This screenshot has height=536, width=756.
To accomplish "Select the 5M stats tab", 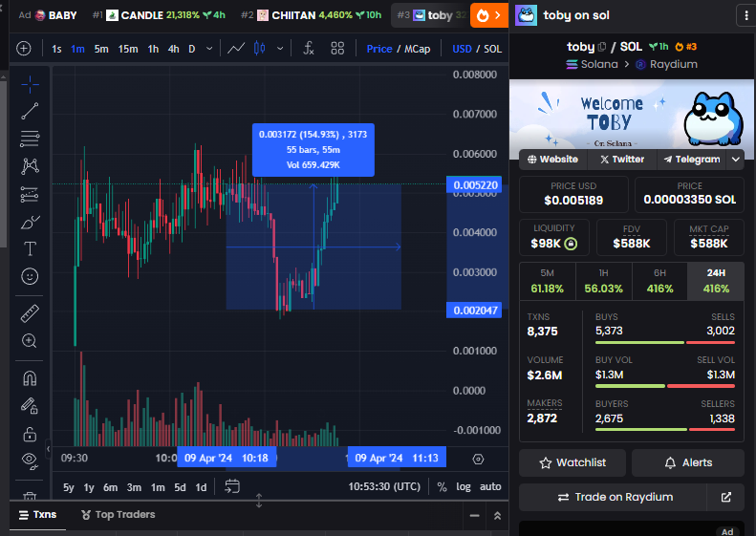I will [x=548, y=282].
